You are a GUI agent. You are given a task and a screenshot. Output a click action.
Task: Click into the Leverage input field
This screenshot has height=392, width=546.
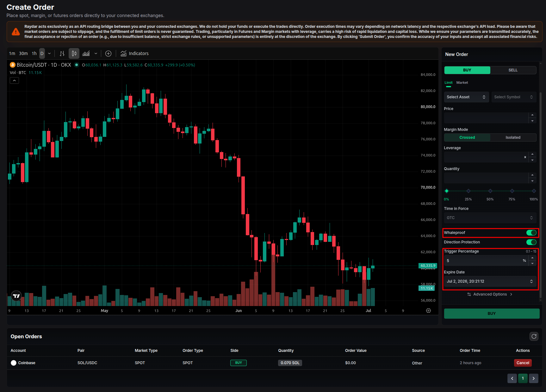click(486, 157)
